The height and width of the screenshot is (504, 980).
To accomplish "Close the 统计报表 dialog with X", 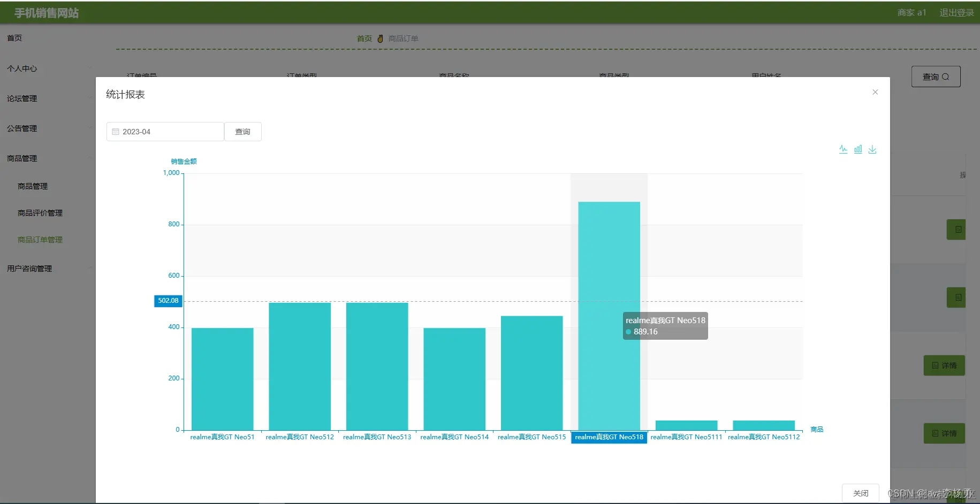I will [x=875, y=92].
